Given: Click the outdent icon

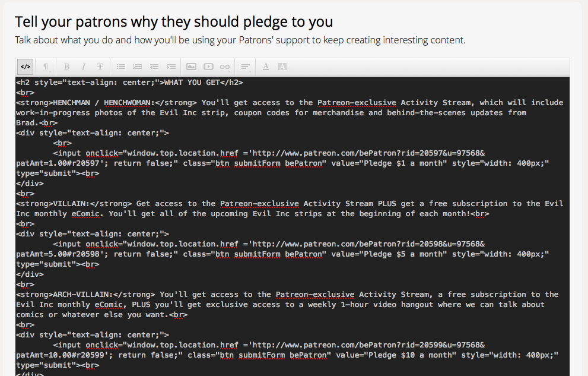Looking at the screenshot, I should pos(154,67).
